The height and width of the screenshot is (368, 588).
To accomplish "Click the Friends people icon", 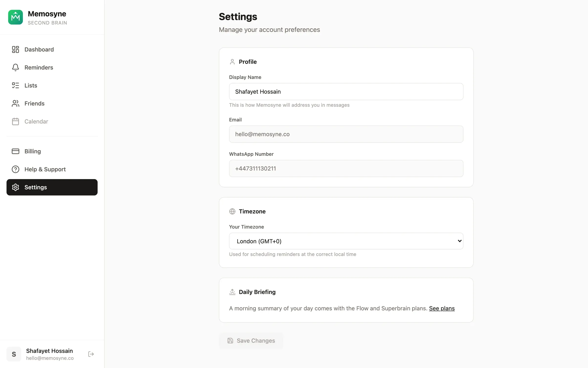I will [x=15, y=104].
